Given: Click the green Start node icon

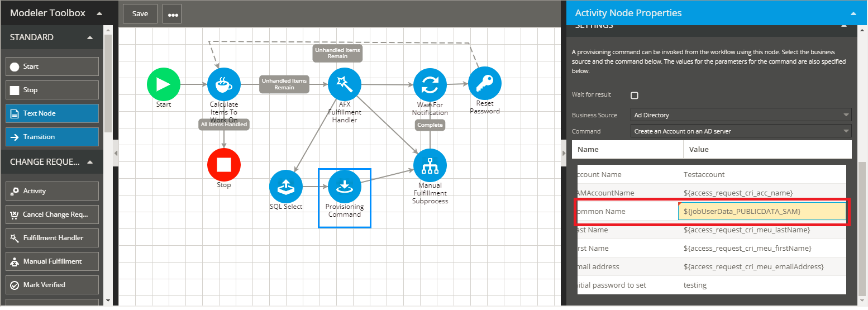Looking at the screenshot, I should coord(163,84).
